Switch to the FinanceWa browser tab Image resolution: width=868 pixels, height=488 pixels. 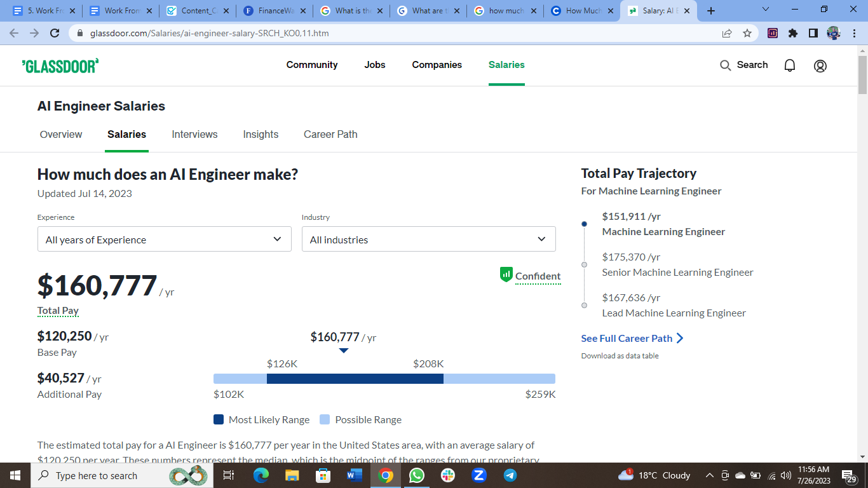274,11
